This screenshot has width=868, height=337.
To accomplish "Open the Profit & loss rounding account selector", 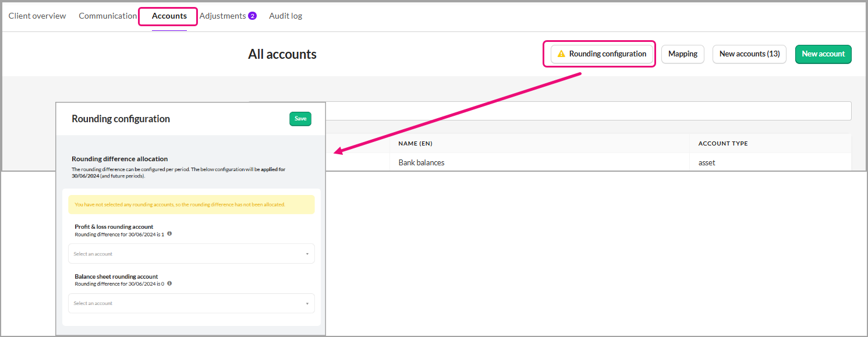I will [191, 253].
